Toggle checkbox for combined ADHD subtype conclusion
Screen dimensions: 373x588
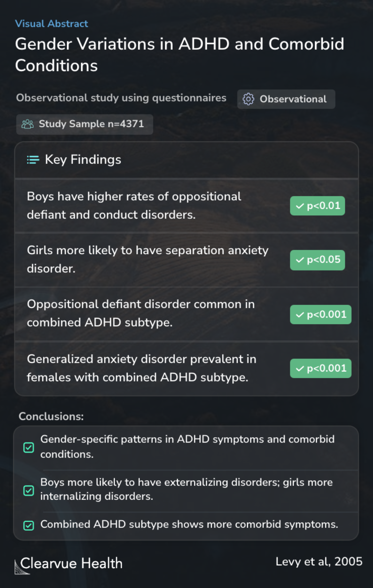tap(29, 525)
